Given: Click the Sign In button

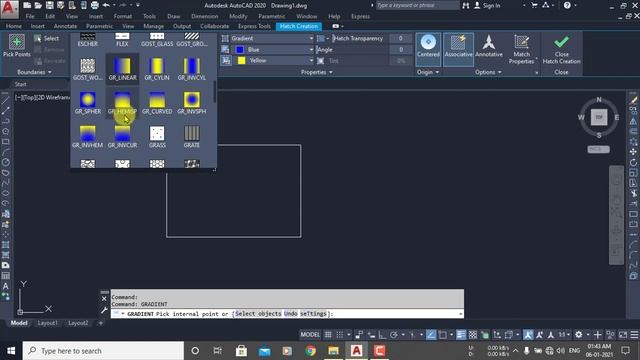Looking at the screenshot, I should point(487,6).
